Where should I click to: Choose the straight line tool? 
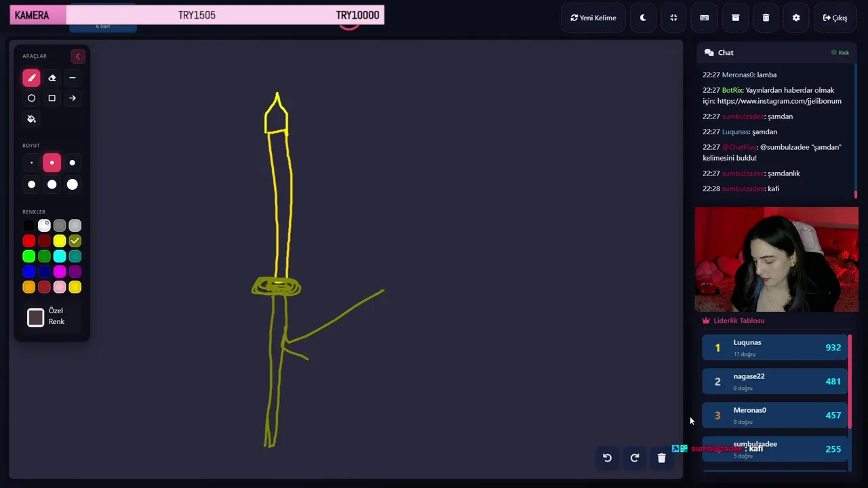(x=72, y=78)
